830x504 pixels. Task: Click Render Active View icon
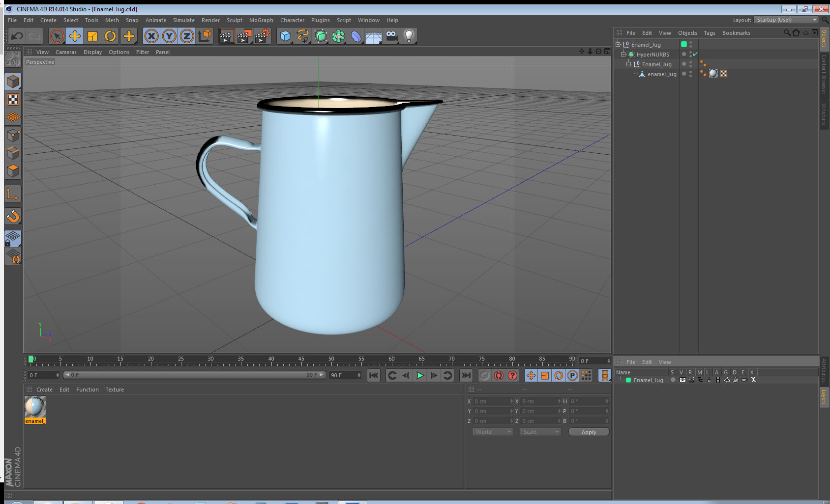(226, 36)
